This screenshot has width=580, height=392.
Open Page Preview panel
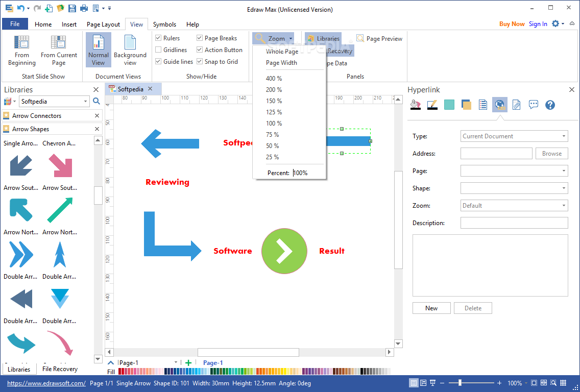(x=379, y=38)
